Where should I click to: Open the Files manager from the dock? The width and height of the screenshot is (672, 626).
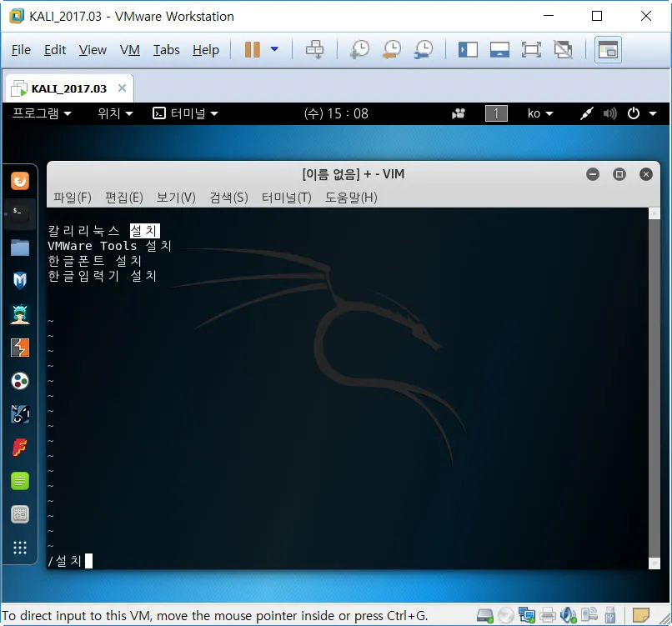pos(19,246)
